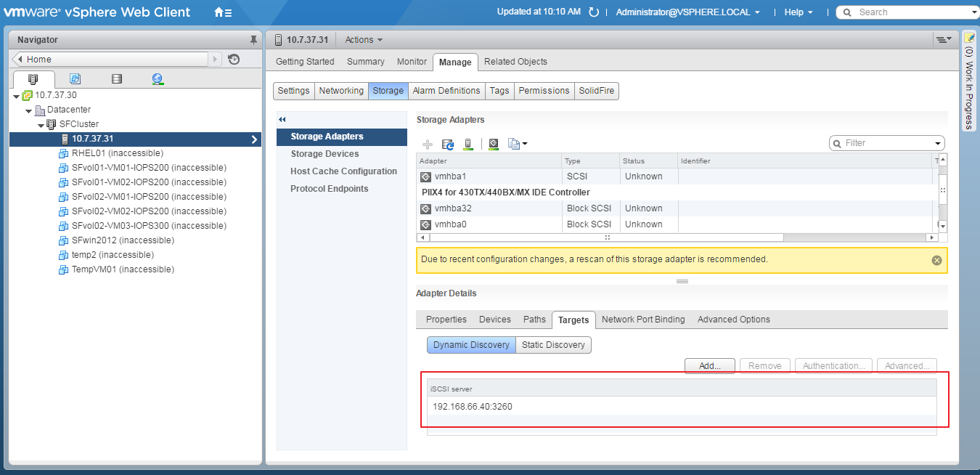The height and width of the screenshot is (475, 980).
Task: Refresh storage information with the toolbar icon
Action: coord(448,145)
